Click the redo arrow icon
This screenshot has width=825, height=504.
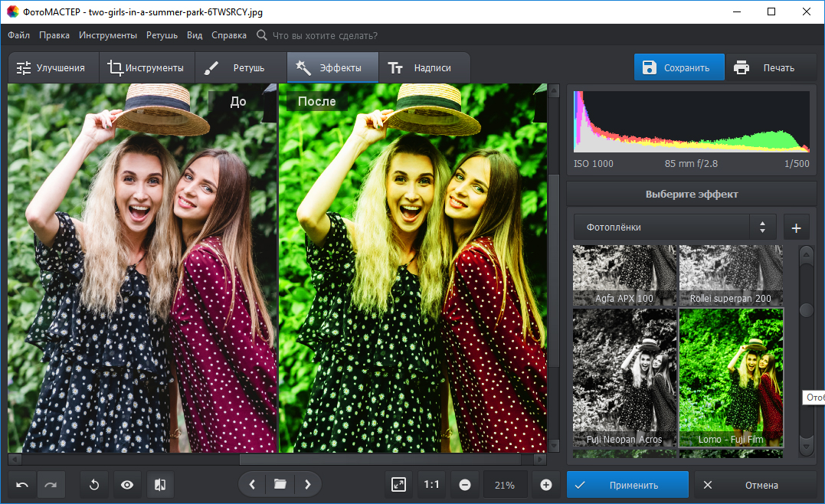[x=51, y=485]
